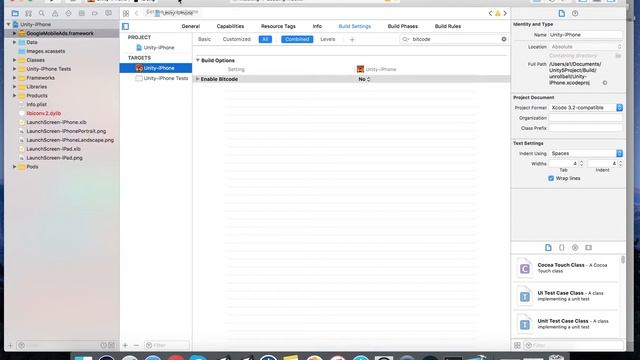
Task: Go back with the editor back arrow
Action: coord(137,13)
